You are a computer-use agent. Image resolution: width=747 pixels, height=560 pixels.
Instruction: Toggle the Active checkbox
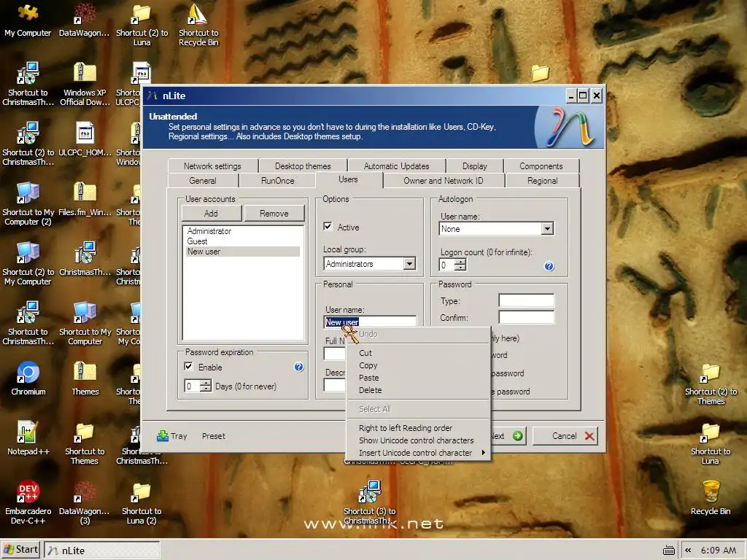click(328, 227)
